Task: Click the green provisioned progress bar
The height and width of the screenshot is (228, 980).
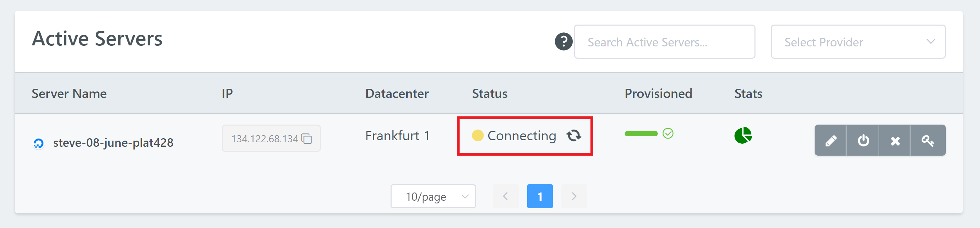Action: click(x=641, y=133)
